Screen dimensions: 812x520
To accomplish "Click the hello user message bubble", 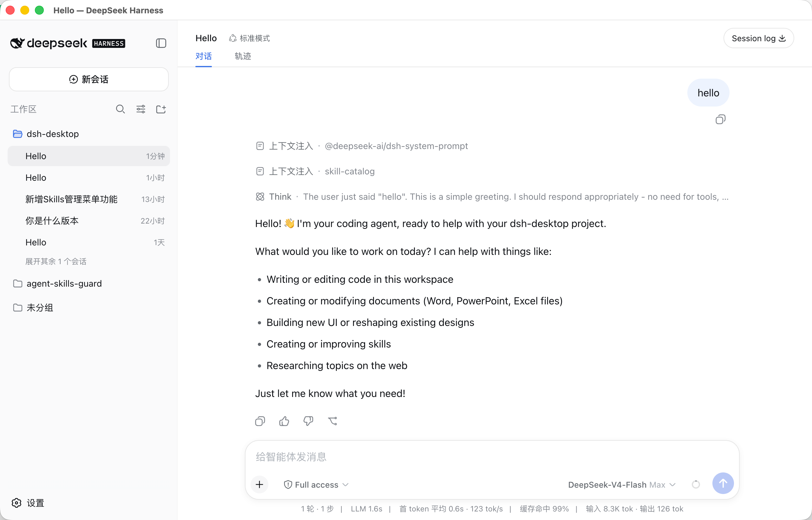I will (708, 93).
